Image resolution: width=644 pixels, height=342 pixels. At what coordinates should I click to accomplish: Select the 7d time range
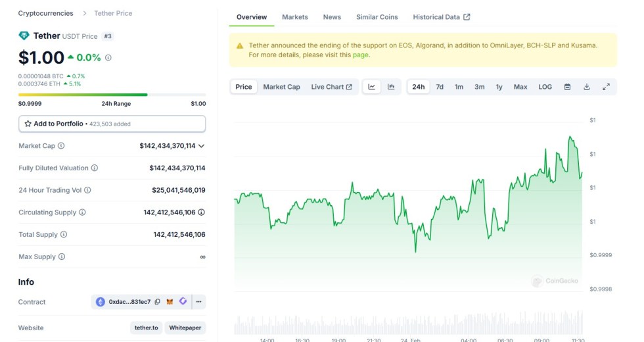(440, 87)
